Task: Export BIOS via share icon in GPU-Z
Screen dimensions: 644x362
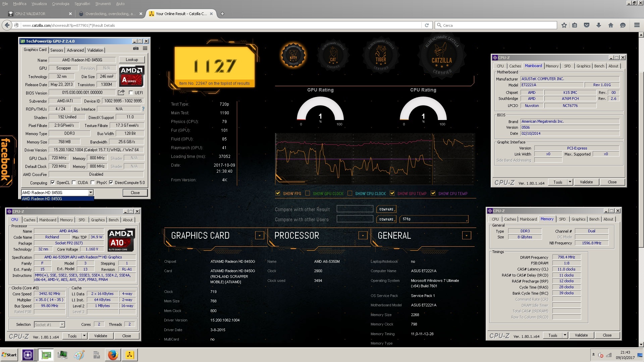Action: (x=121, y=92)
